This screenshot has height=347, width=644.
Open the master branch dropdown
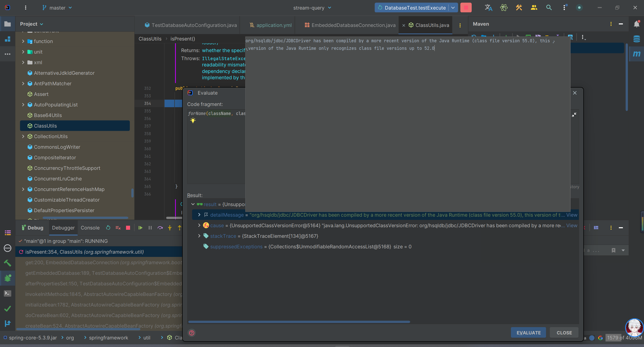pyautogui.click(x=57, y=8)
